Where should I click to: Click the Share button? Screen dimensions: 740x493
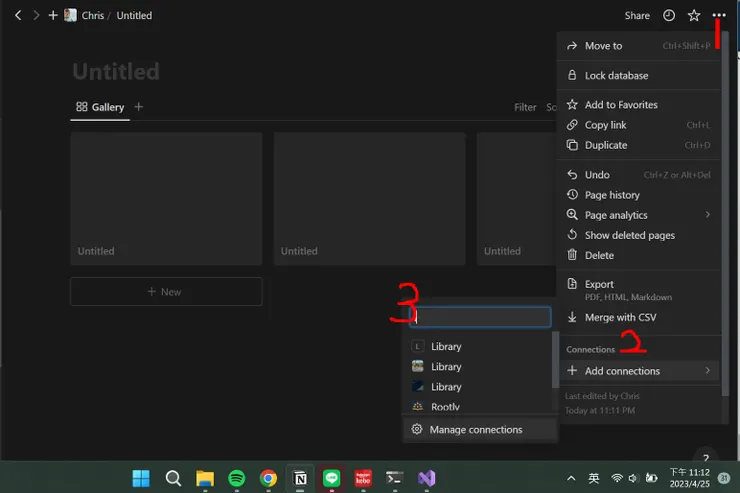point(637,15)
